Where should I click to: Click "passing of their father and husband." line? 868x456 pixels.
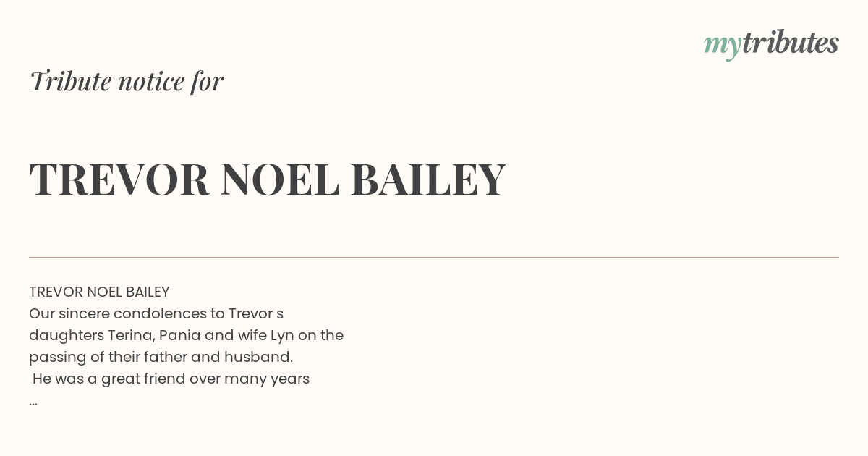161,357
